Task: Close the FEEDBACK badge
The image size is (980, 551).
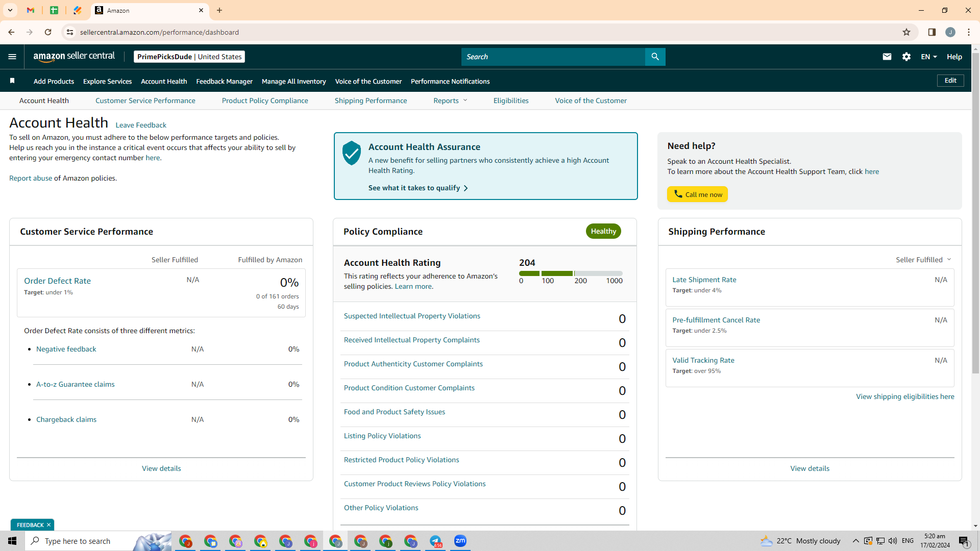Action: (x=49, y=525)
